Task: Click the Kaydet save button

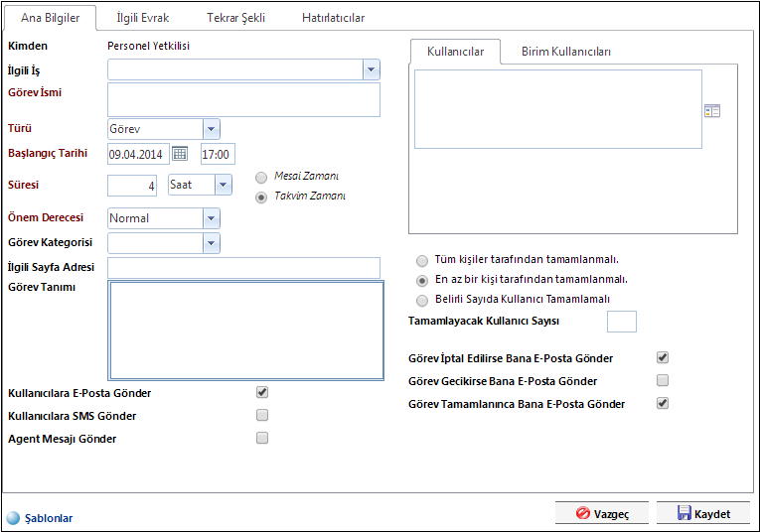Action: [x=702, y=513]
